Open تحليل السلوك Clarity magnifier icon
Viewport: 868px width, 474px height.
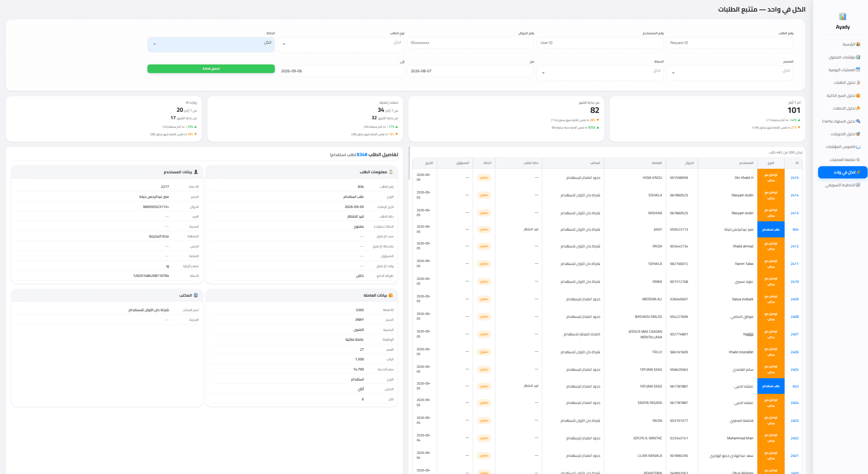coord(858,121)
